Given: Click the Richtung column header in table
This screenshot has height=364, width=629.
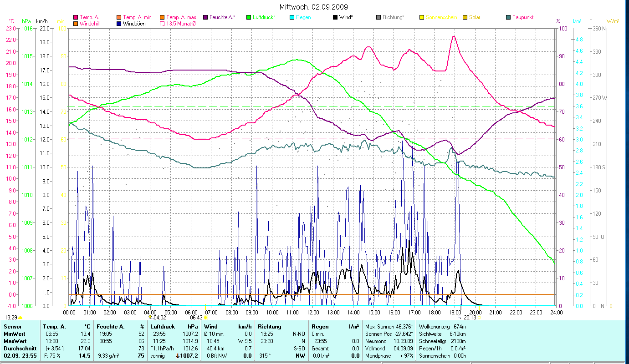Looking at the screenshot, I should tap(270, 327).
